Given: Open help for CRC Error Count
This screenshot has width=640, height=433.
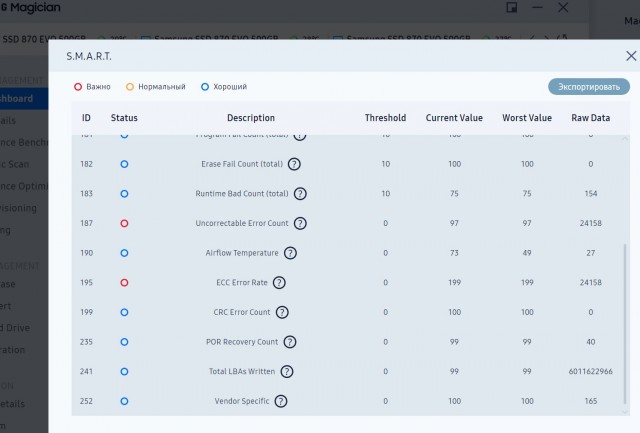Looking at the screenshot, I should click(x=282, y=313).
